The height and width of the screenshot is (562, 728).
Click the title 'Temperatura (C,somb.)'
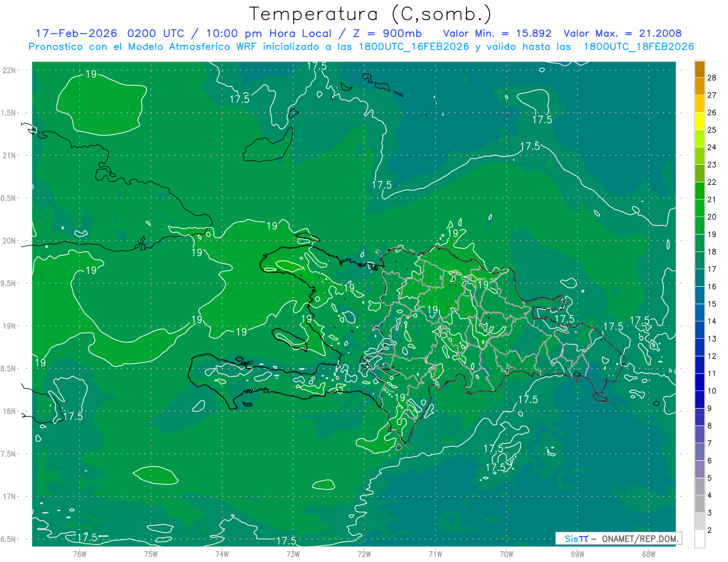pyautogui.click(x=370, y=14)
